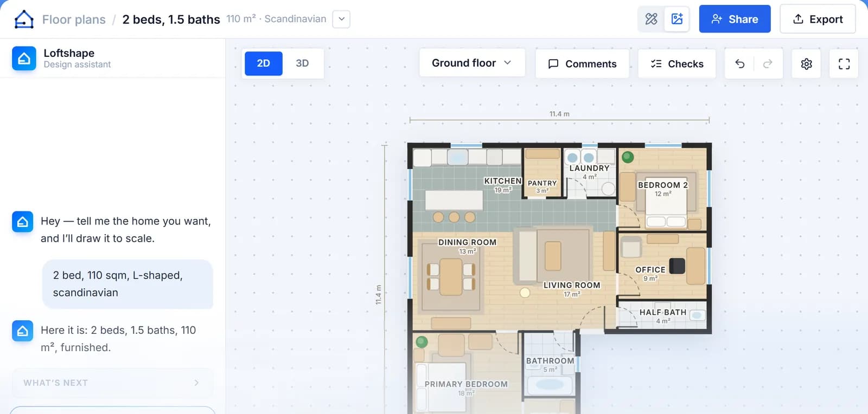Click the Export button
Viewport: 868px width, 414px height.
(x=818, y=19)
